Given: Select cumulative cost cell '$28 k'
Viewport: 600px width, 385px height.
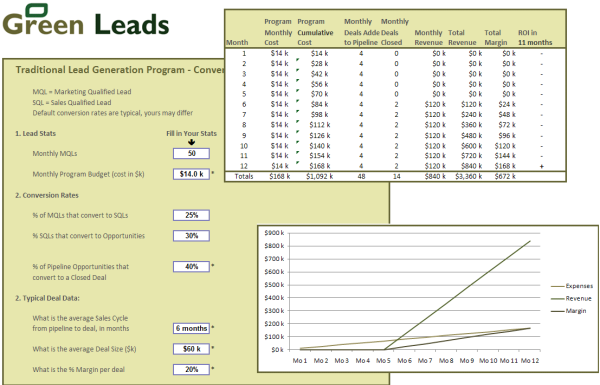Looking at the screenshot, I should pos(320,64).
